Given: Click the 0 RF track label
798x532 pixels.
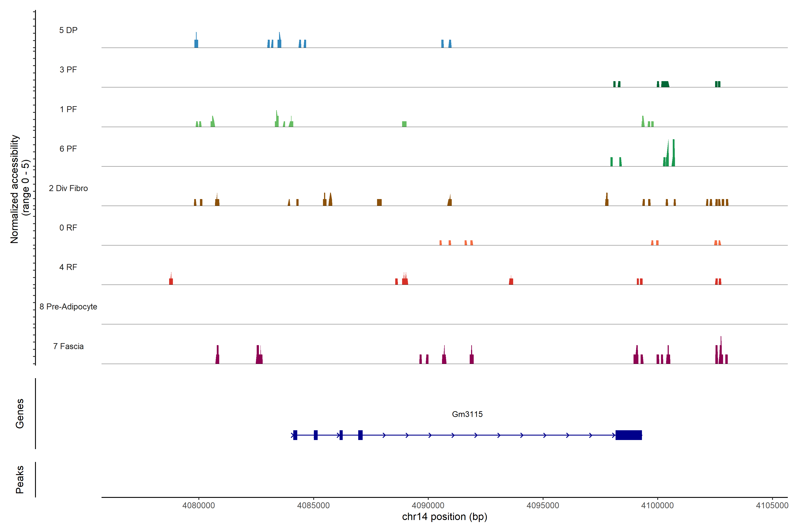Looking at the screenshot, I should click(x=68, y=228).
